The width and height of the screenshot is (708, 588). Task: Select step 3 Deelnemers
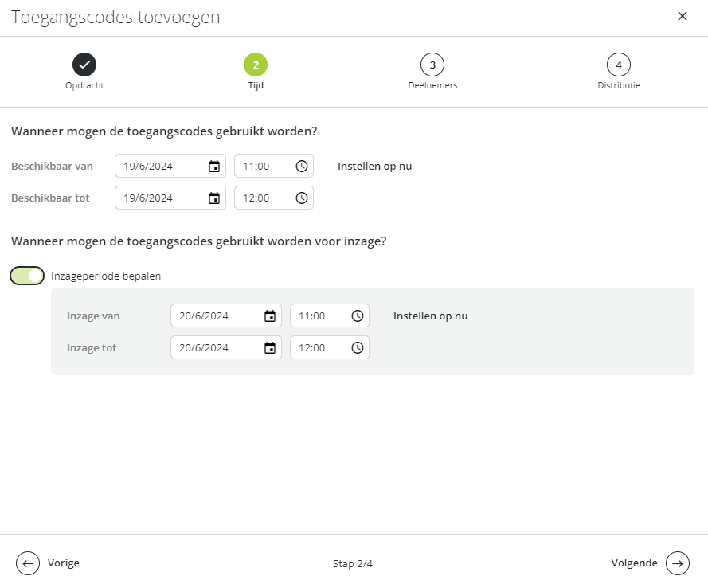pyautogui.click(x=432, y=65)
